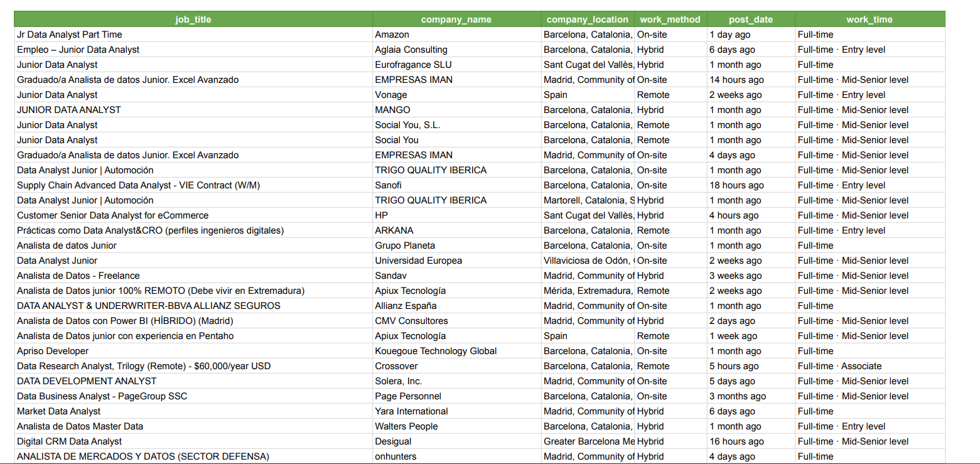Click the 'Kouegoue Technology Global' cell
This screenshot has width=980, height=464.
coord(456,351)
